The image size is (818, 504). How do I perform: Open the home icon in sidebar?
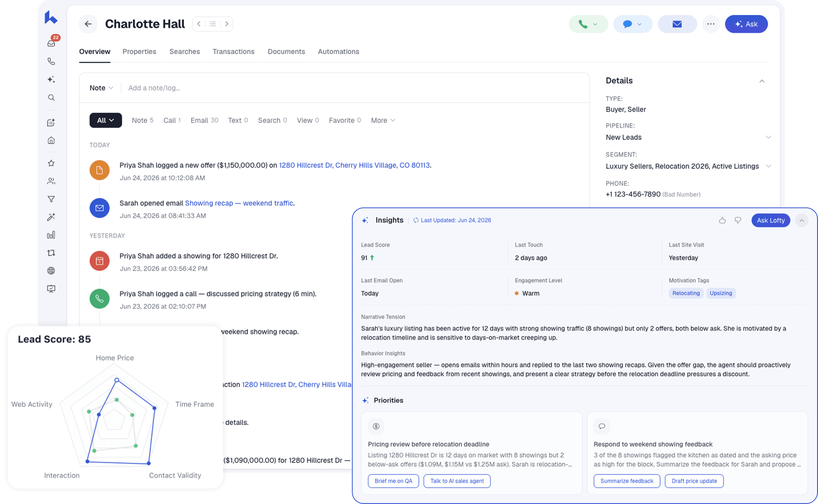[51, 140]
